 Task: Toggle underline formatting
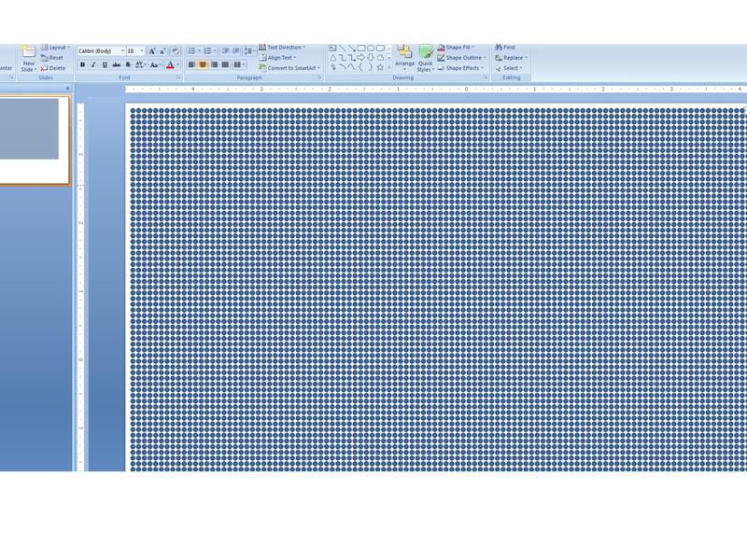[x=105, y=63]
